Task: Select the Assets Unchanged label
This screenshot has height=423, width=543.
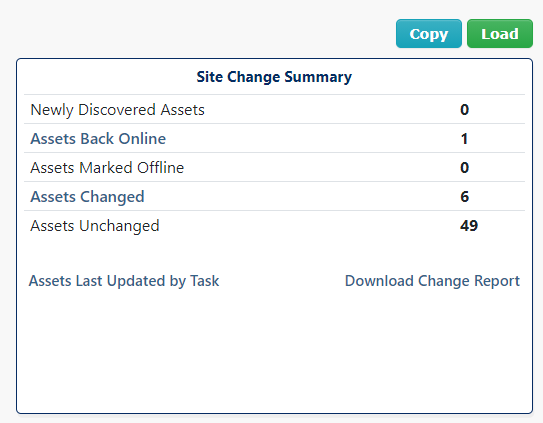Action: [x=95, y=226]
